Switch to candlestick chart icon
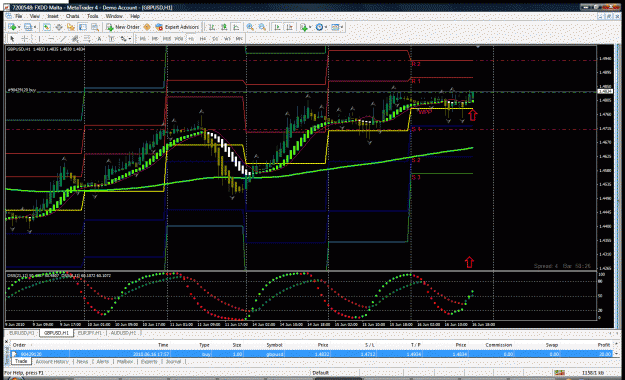Screen dimensions: 625x380 tap(224, 27)
